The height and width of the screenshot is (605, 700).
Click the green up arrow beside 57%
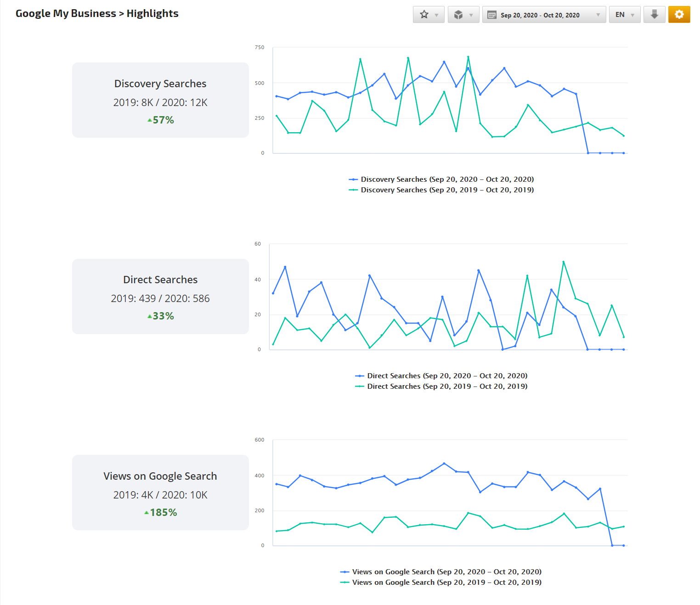tap(149, 120)
